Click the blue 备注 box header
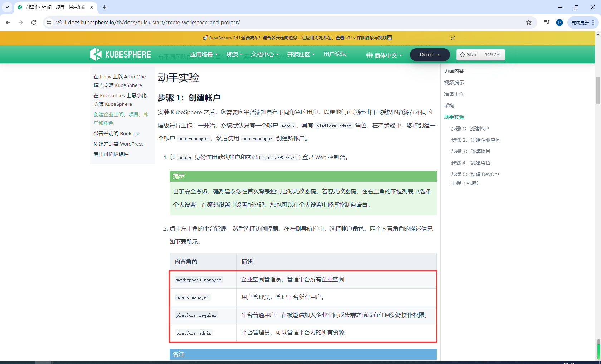Screen dimensions: 601x364 [x=303, y=354]
